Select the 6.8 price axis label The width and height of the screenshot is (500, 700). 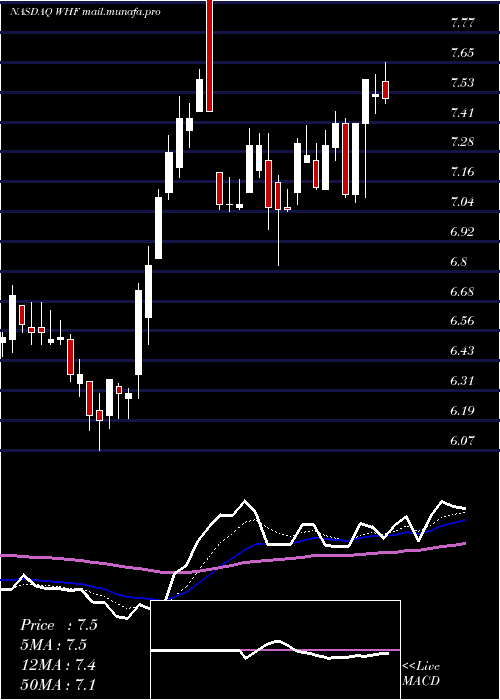pos(458,262)
